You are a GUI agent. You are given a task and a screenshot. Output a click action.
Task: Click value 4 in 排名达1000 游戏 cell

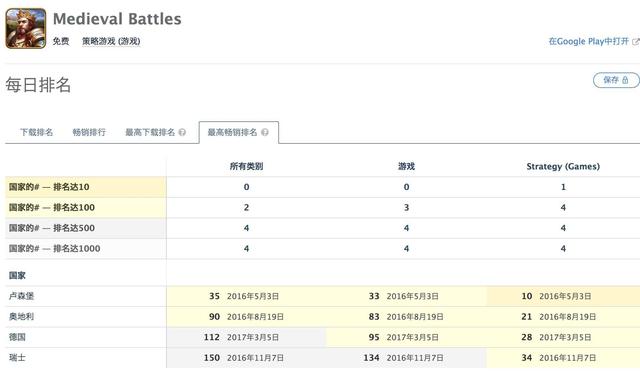point(406,248)
